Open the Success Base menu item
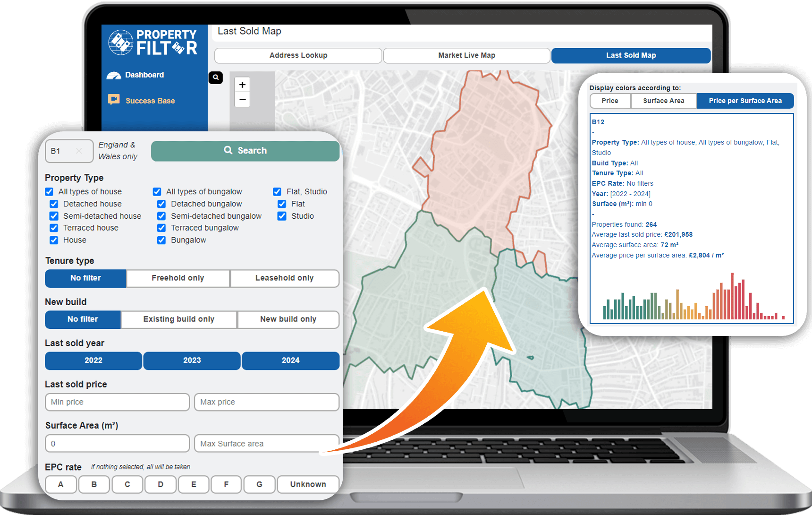This screenshot has height=515, width=812. click(x=150, y=101)
